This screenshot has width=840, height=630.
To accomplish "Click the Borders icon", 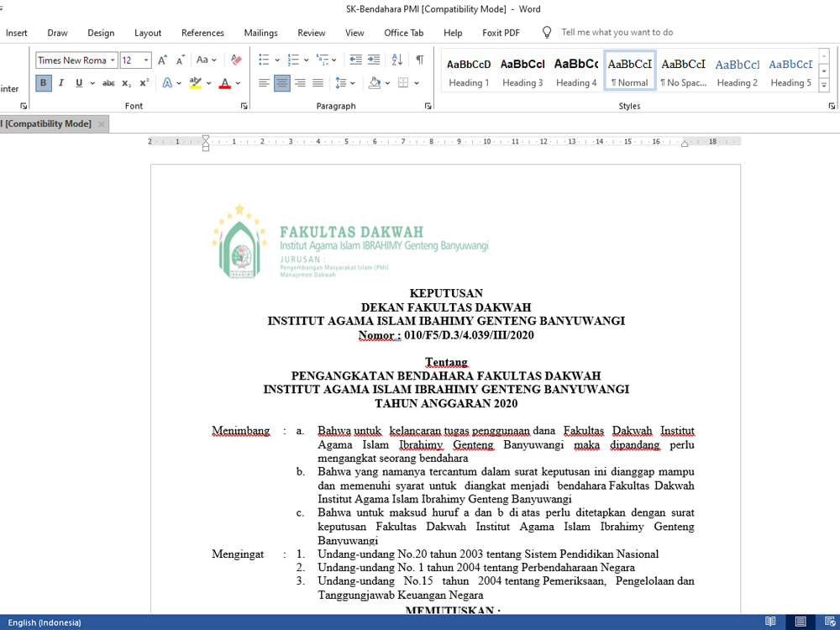I will (x=403, y=83).
